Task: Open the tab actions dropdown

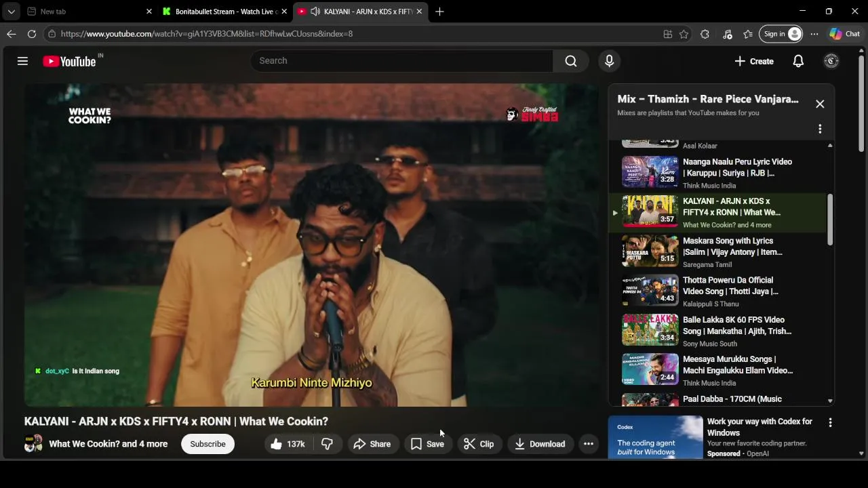Action: (x=11, y=12)
